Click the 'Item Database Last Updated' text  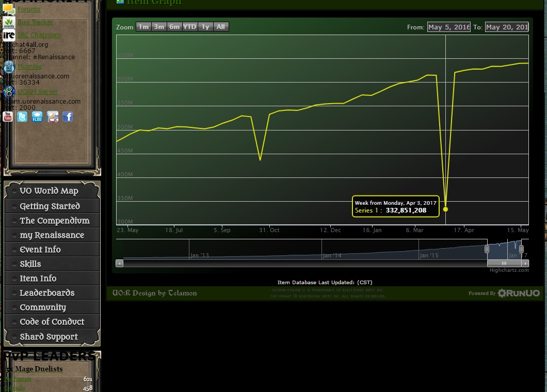(325, 282)
